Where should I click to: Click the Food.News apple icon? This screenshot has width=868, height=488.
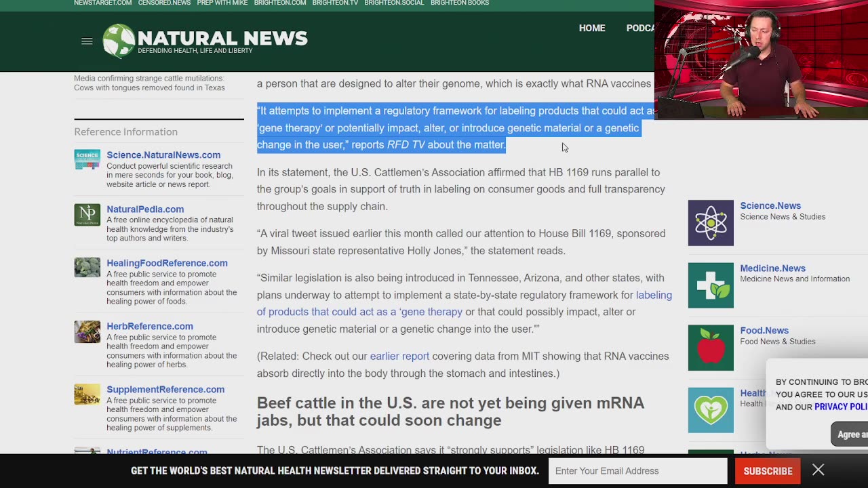[x=711, y=348]
